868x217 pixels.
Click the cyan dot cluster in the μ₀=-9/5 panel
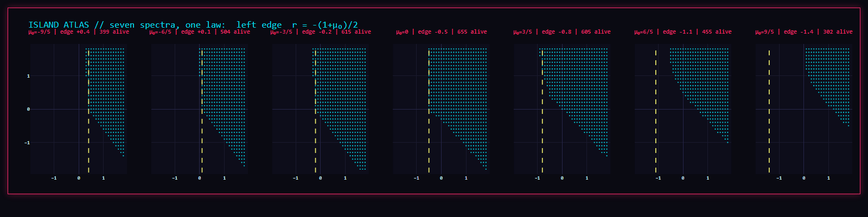[x=105, y=102]
